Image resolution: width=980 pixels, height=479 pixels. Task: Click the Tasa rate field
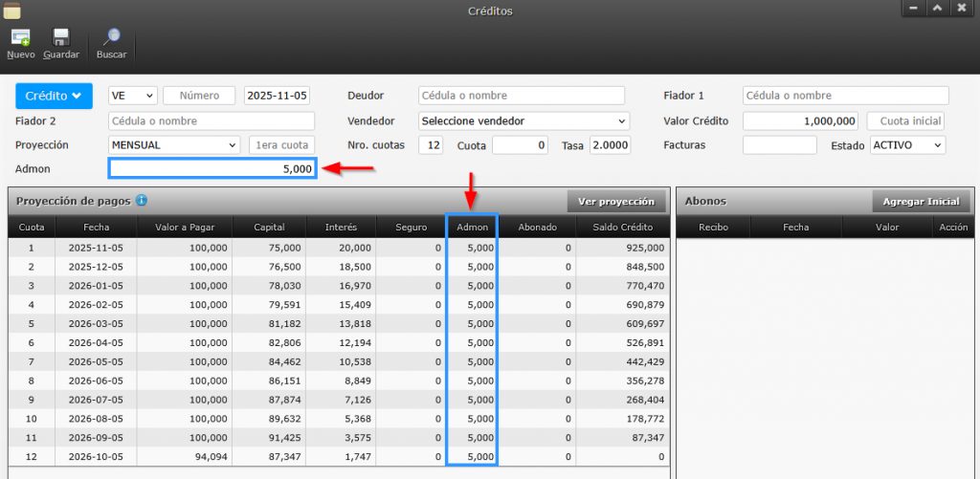coord(610,145)
